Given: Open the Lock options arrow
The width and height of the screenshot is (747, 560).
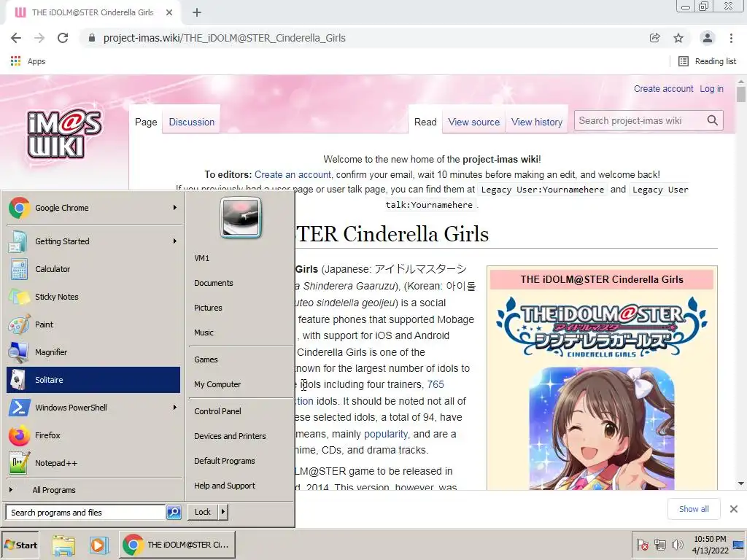Looking at the screenshot, I should click(x=223, y=512).
